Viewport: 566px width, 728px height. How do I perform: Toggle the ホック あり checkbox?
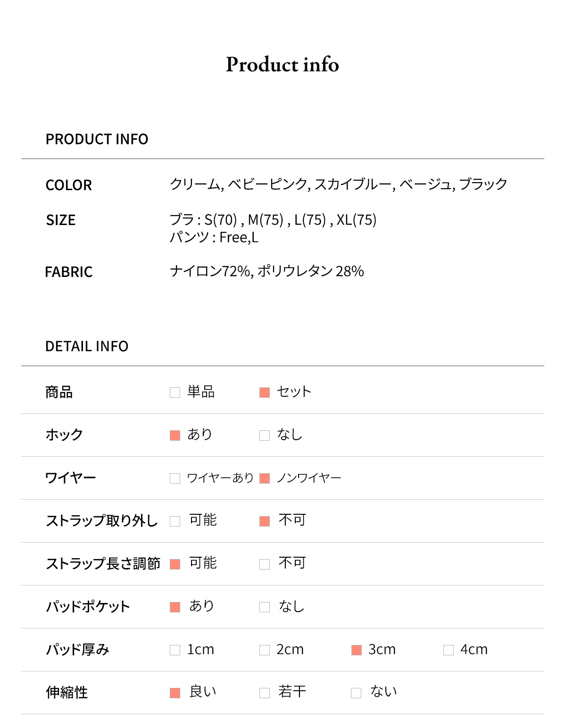pos(175,435)
